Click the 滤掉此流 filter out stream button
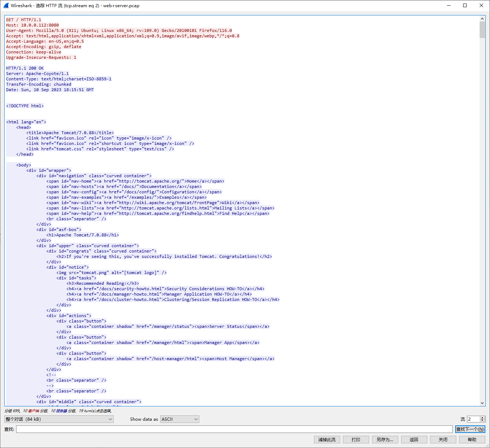Image resolution: width=490 pixels, height=448 pixels. 327,439
